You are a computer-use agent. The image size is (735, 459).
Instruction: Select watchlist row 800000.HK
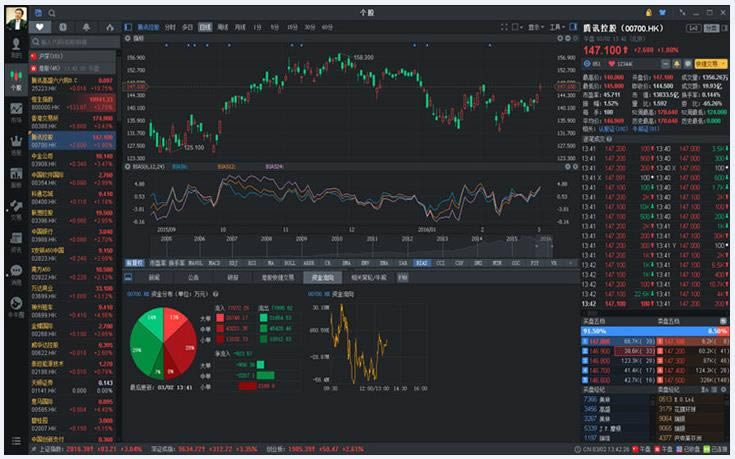click(x=73, y=103)
